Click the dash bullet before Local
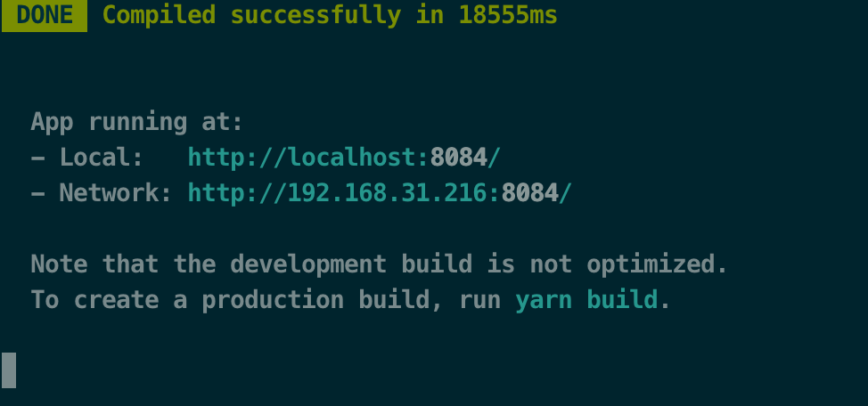868x406 pixels. click(x=38, y=158)
